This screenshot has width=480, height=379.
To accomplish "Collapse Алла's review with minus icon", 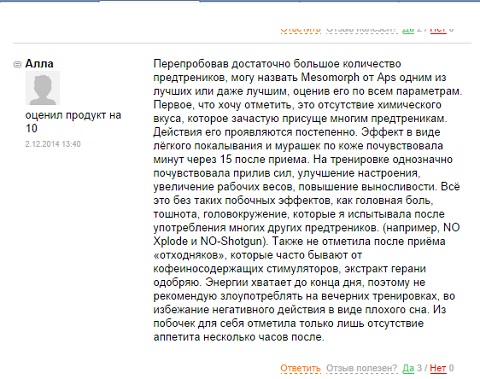I will (17, 64).
